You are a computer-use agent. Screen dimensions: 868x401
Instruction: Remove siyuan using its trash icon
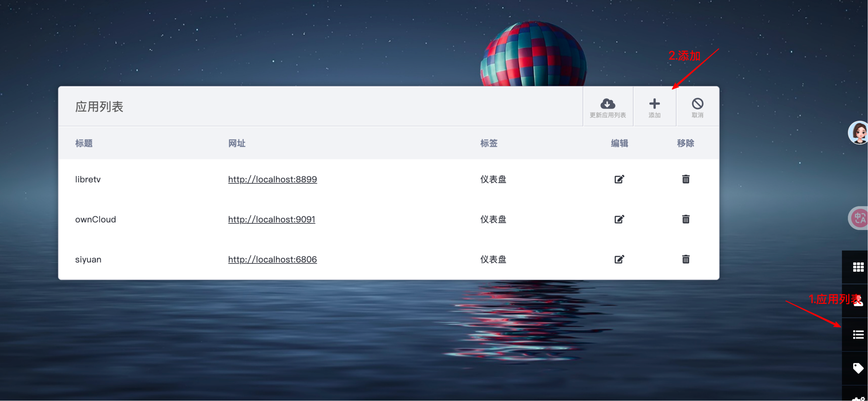[686, 259]
